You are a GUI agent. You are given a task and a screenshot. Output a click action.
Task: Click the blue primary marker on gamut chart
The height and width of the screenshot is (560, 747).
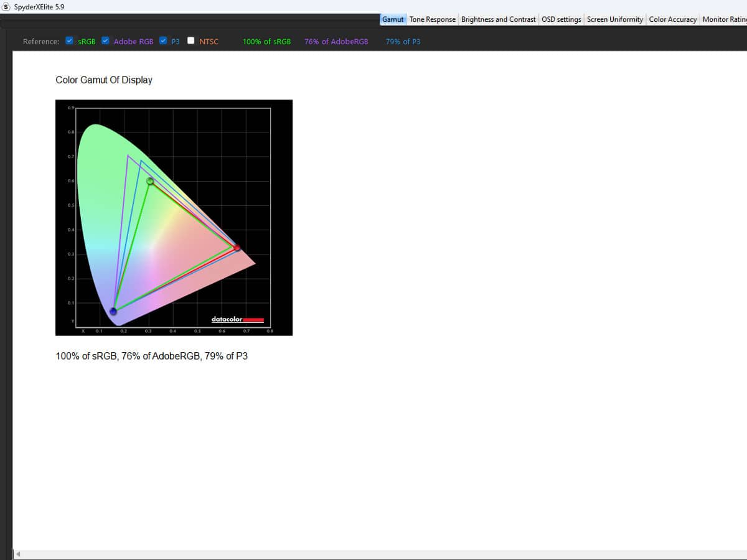113,311
